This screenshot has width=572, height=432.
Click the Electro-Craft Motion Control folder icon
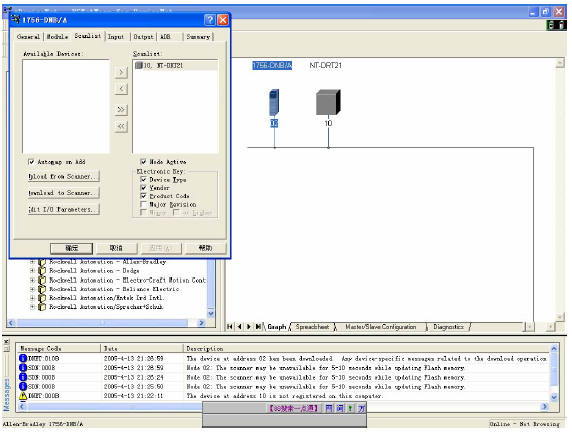42,280
